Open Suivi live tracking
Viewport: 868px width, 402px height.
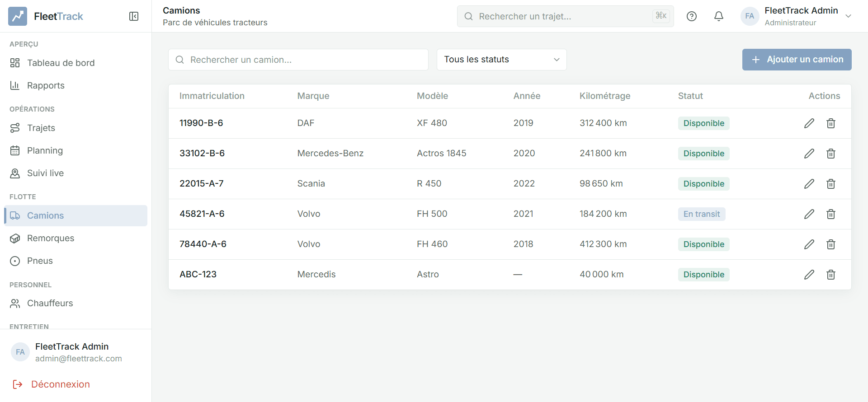[75, 173]
